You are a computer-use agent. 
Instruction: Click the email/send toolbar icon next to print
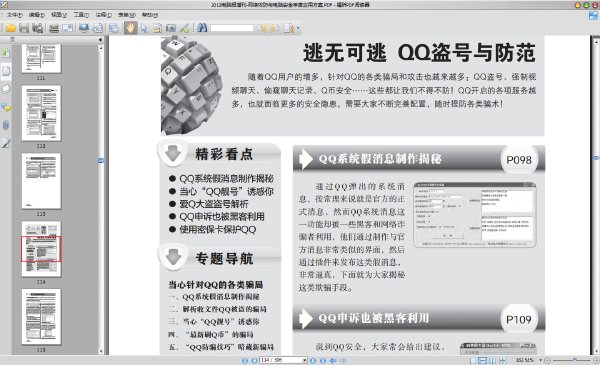point(67,28)
